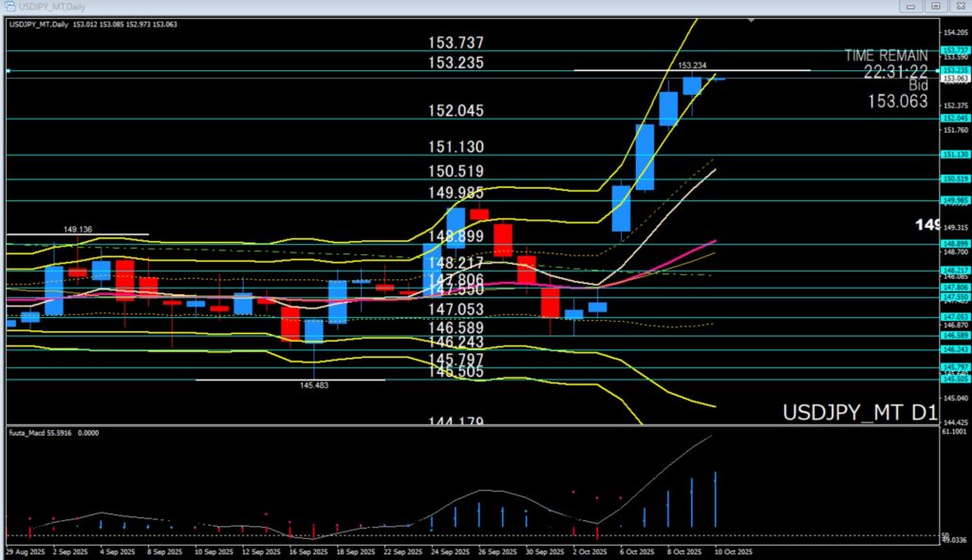Click the chart shift triangle marker
This screenshot has height=560, width=972.
tap(752, 19)
